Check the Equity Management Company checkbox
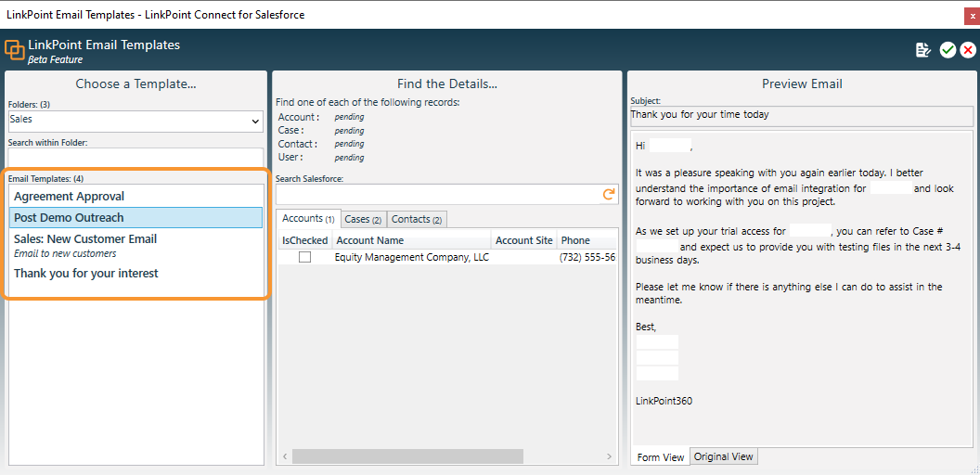This screenshot has height=475, width=980. 304,257
